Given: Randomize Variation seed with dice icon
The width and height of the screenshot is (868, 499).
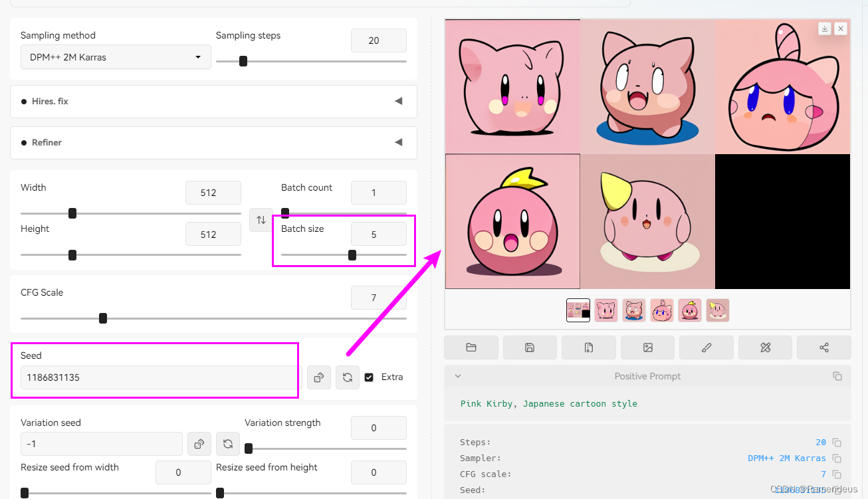Looking at the screenshot, I should tap(199, 444).
